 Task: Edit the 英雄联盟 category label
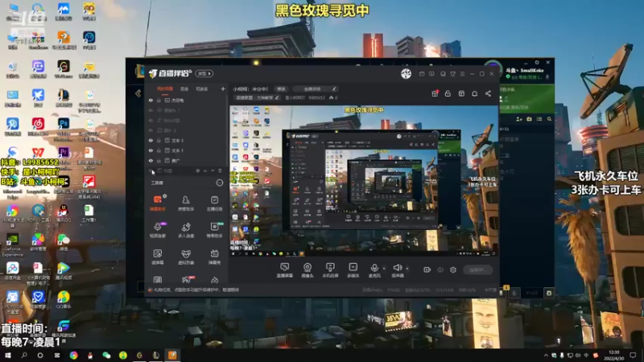pos(257,97)
